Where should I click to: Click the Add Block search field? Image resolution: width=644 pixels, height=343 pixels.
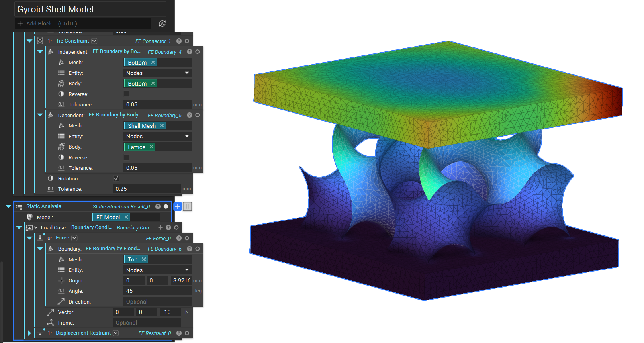[84, 24]
